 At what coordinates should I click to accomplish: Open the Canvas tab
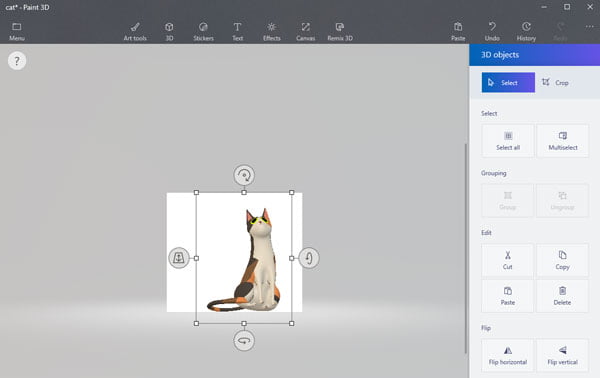305,32
